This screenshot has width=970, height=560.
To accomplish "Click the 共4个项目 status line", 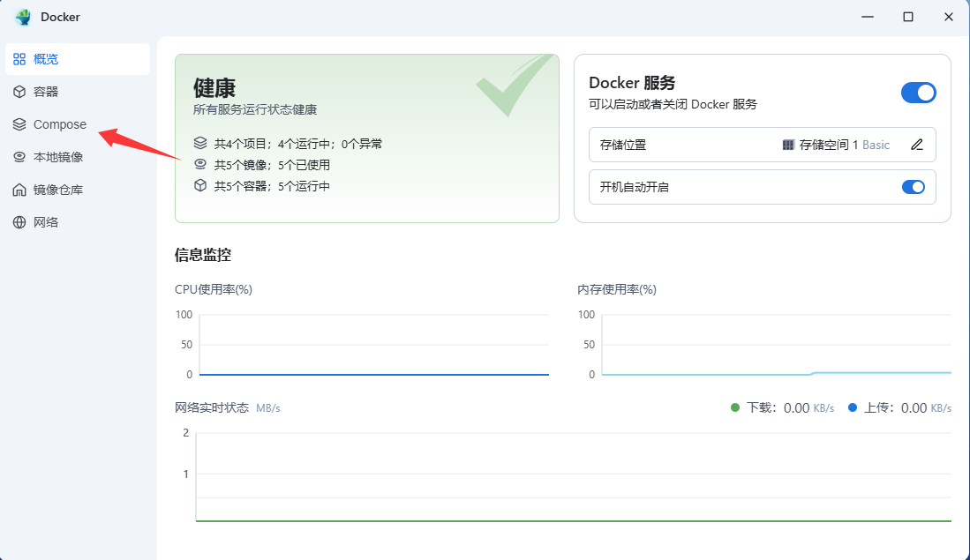I will tap(297, 143).
